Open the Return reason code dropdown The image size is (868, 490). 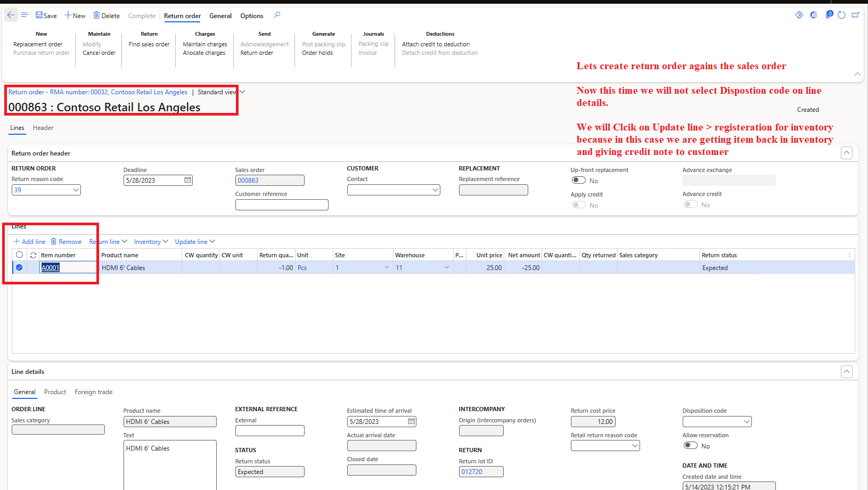[x=76, y=190]
